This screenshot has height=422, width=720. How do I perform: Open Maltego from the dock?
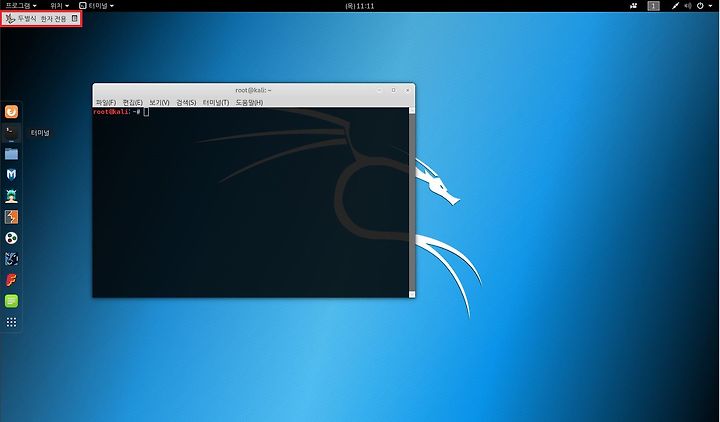(11, 238)
